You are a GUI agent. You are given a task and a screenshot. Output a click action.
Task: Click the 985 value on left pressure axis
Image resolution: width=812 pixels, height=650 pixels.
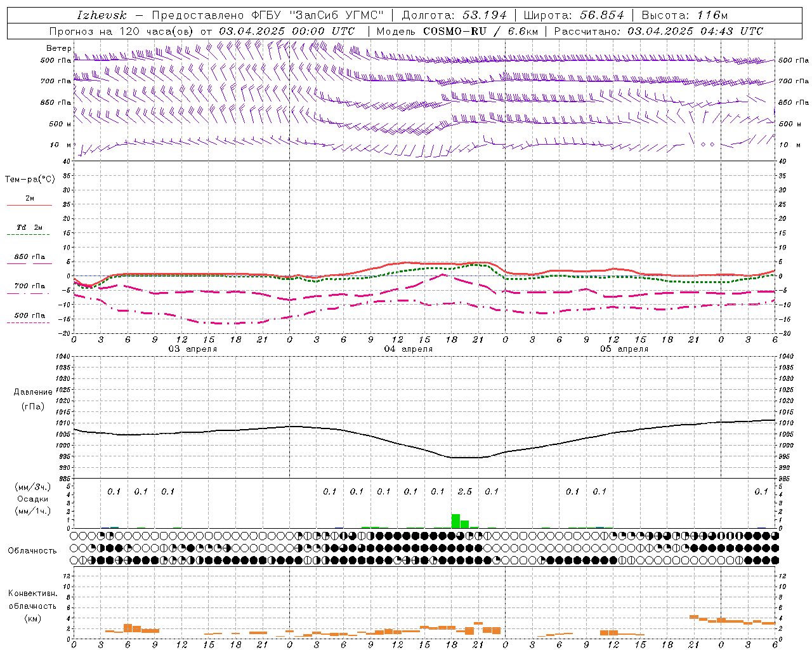(65, 478)
